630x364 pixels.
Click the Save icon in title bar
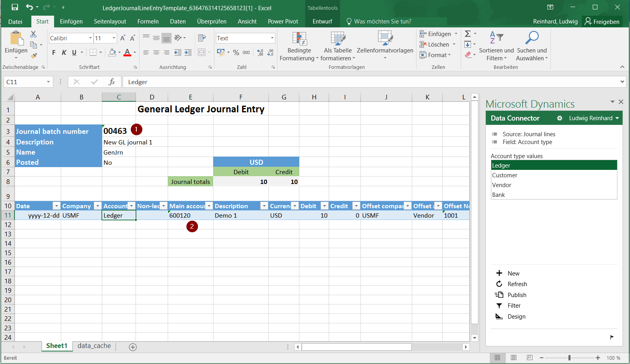15,7
